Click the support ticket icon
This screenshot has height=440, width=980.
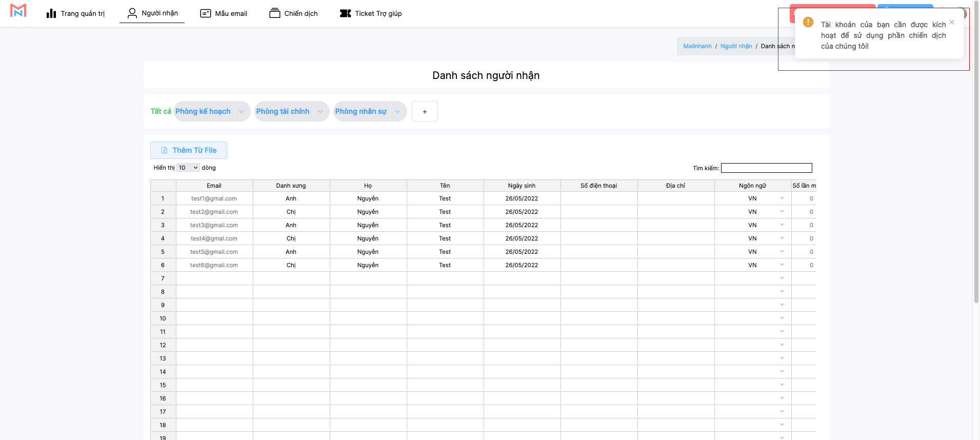(x=346, y=13)
